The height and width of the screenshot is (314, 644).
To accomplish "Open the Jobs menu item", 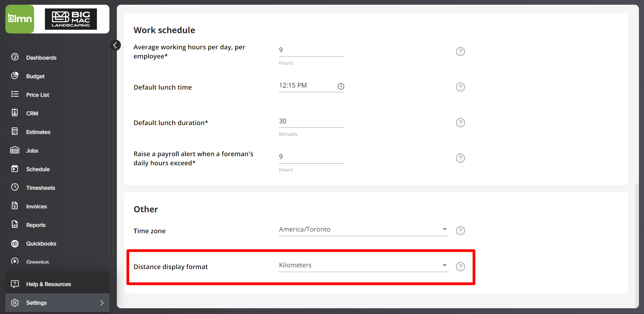I will pos(32,151).
